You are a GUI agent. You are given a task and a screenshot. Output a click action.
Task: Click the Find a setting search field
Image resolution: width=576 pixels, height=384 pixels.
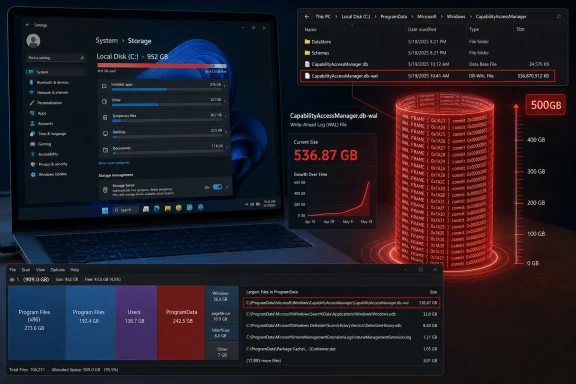click(56, 58)
